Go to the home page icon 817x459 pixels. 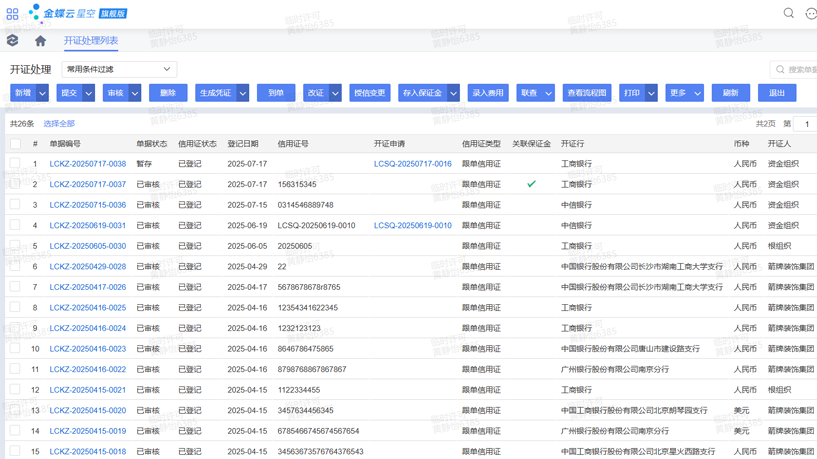[40, 41]
